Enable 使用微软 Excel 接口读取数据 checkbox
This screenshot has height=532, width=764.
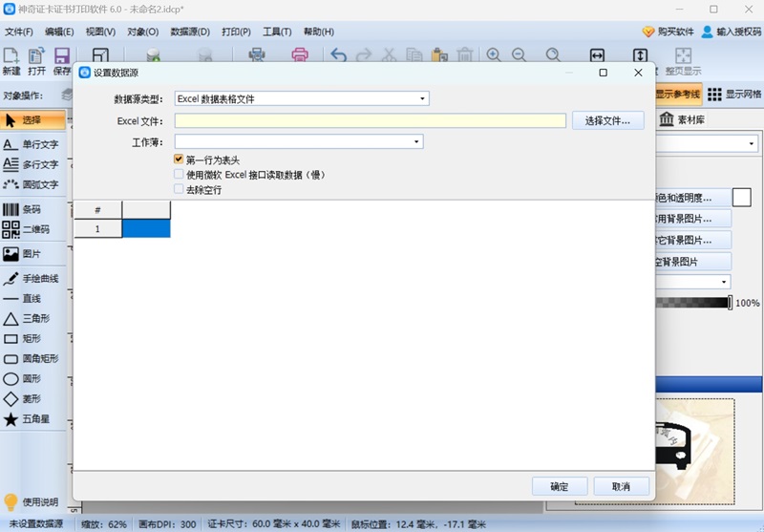pyautogui.click(x=179, y=175)
